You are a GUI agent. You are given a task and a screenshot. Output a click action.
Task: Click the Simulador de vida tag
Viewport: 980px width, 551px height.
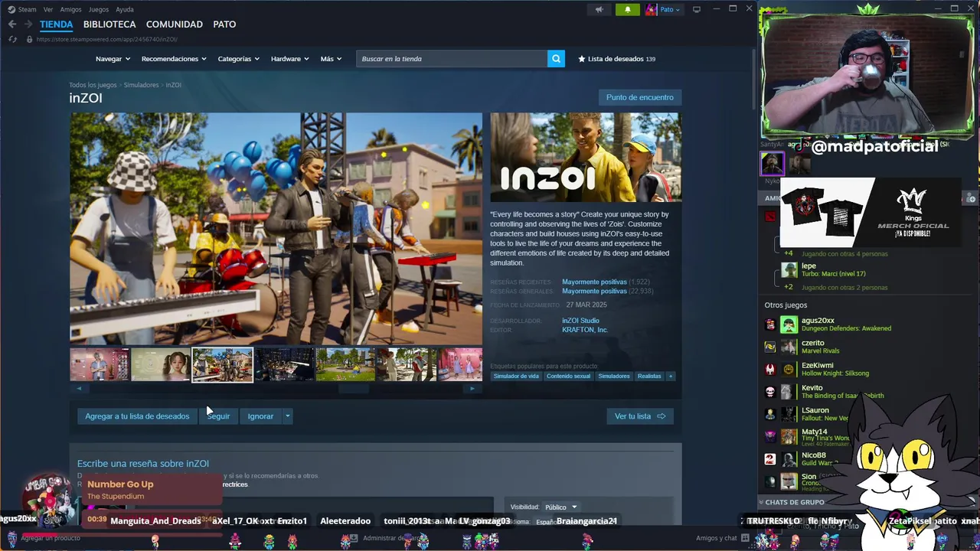click(516, 376)
